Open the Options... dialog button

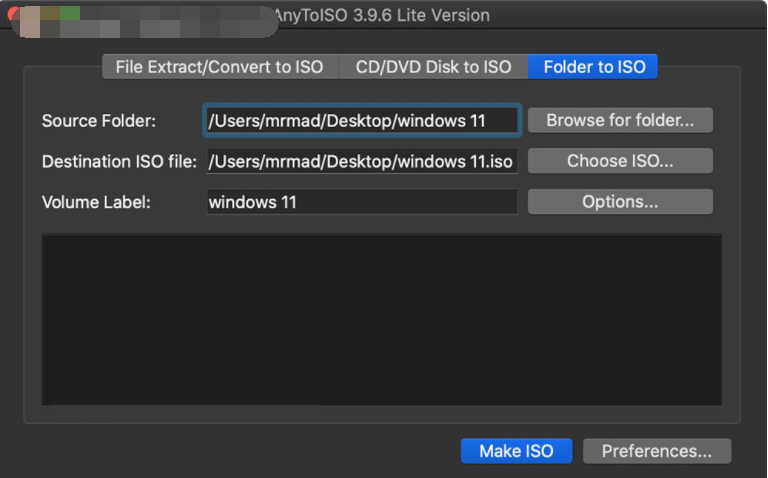coord(619,201)
